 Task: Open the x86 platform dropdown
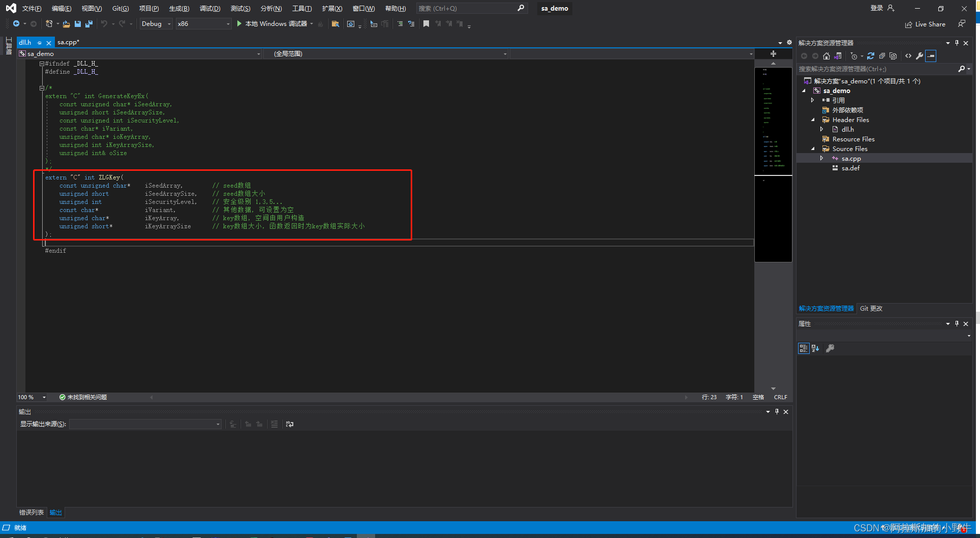click(x=204, y=24)
